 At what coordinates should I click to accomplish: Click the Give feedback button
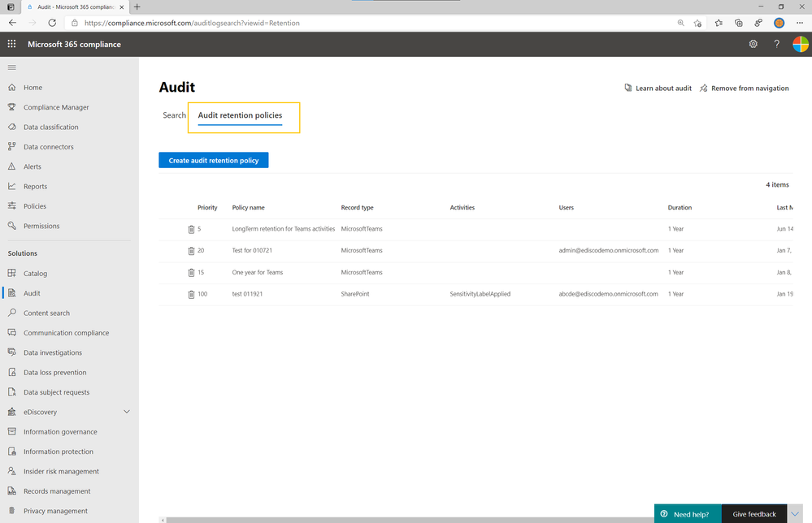tap(754, 514)
